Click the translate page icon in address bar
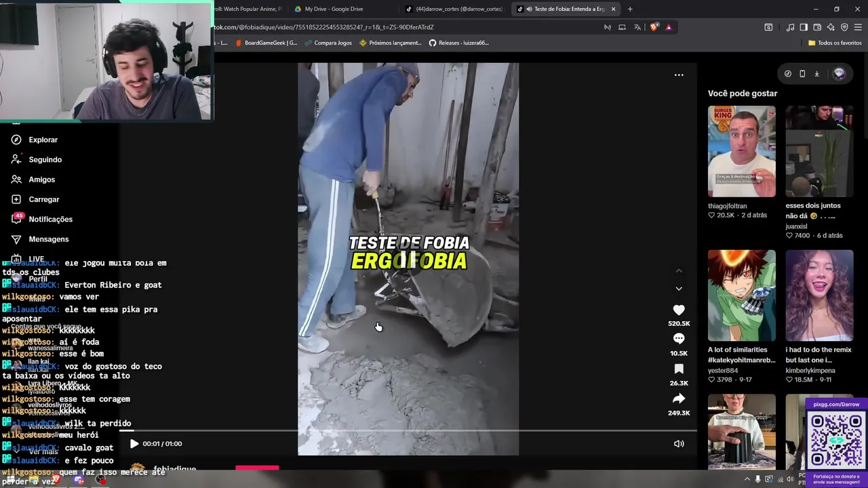This screenshot has width=868, height=488. click(x=637, y=27)
